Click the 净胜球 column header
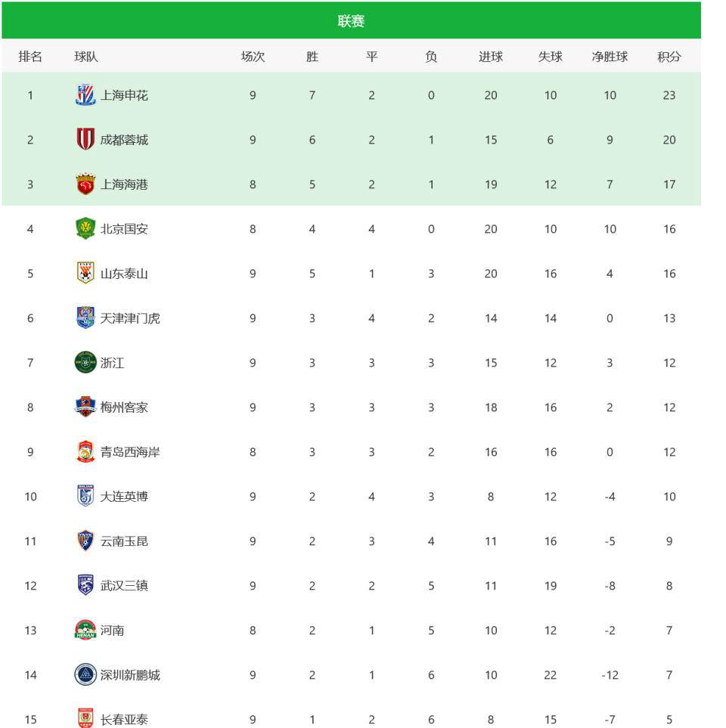Viewport: 726px width, 728px height. (610, 57)
